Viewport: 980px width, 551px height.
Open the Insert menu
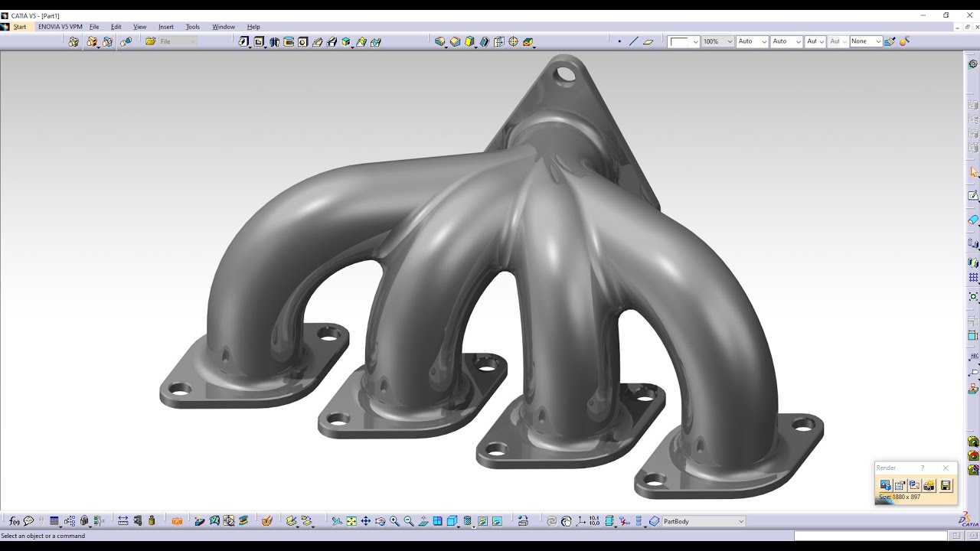(x=166, y=27)
